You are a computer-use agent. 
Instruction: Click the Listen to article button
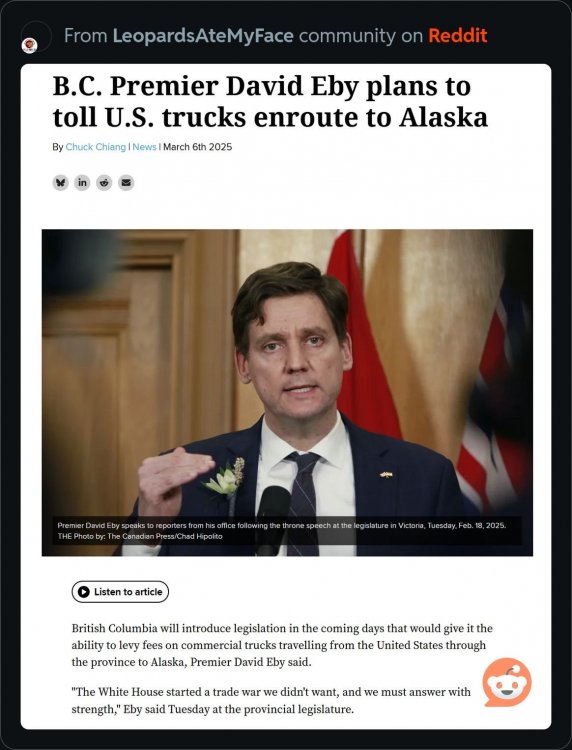pyautogui.click(x=120, y=592)
